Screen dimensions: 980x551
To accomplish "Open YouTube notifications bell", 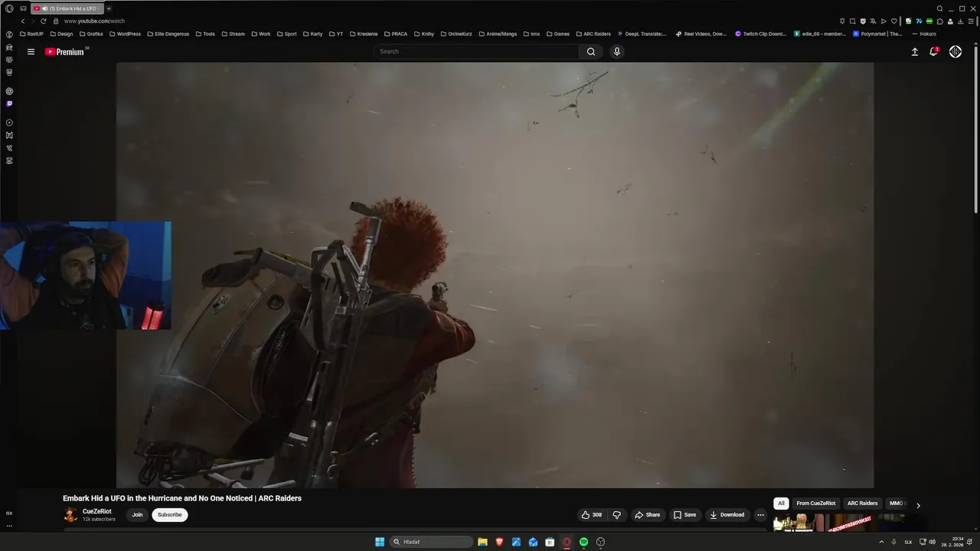I will 933,52.
